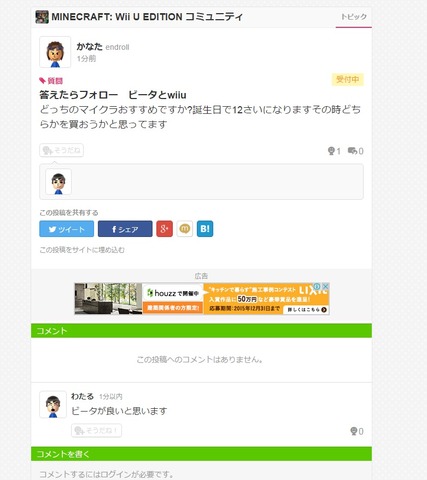Click the Minecraft community icon in header
427x480 pixels.
[x=42, y=17]
